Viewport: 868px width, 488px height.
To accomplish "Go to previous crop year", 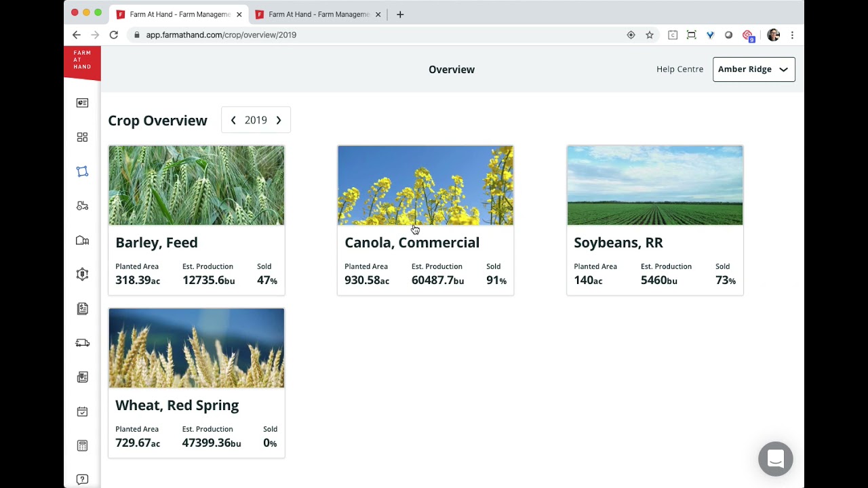I will coord(233,120).
